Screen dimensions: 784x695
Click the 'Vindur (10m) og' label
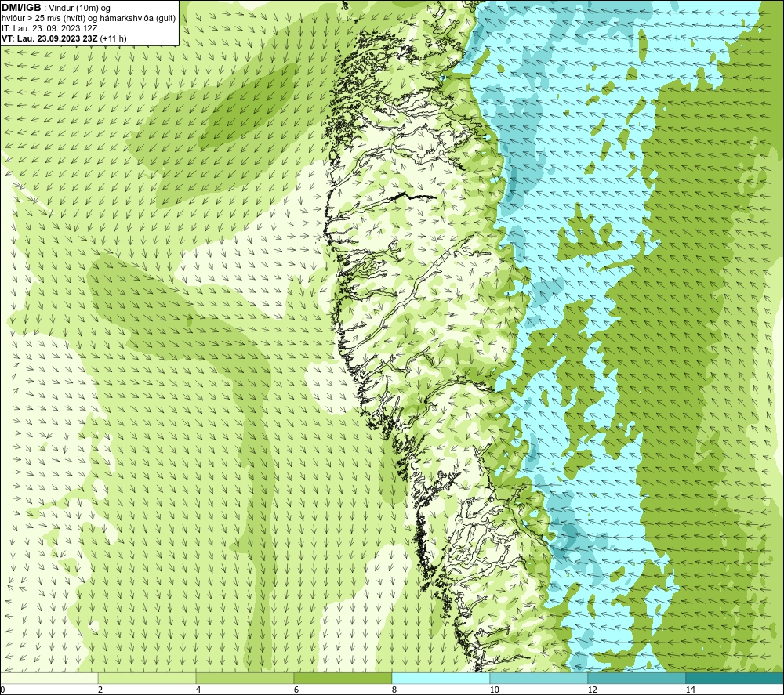(x=79, y=8)
